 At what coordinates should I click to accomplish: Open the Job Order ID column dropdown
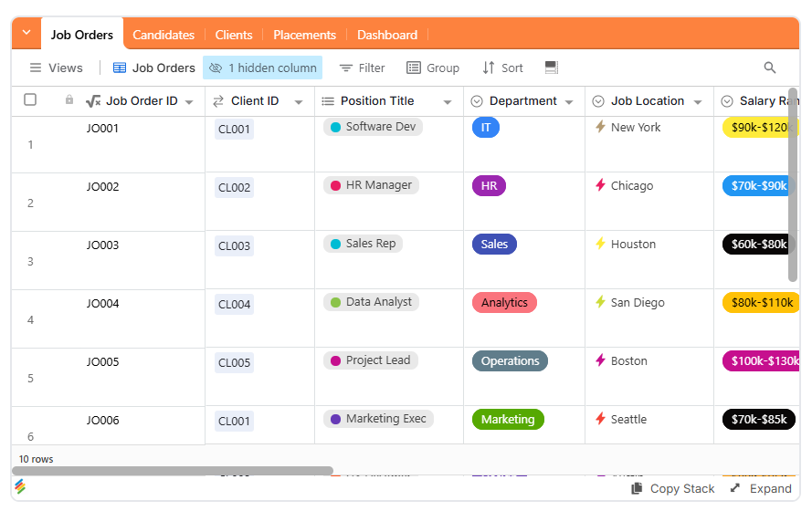click(x=190, y=102)
